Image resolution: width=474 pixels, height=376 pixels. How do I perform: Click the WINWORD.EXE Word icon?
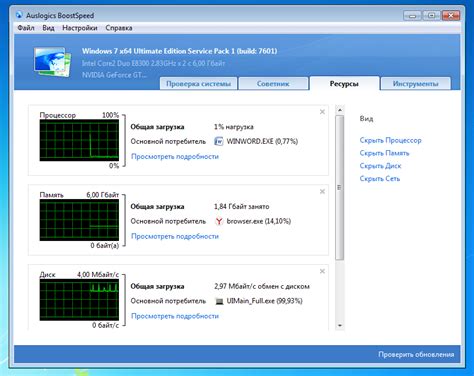pyautogui.click(x=219, y=141)
